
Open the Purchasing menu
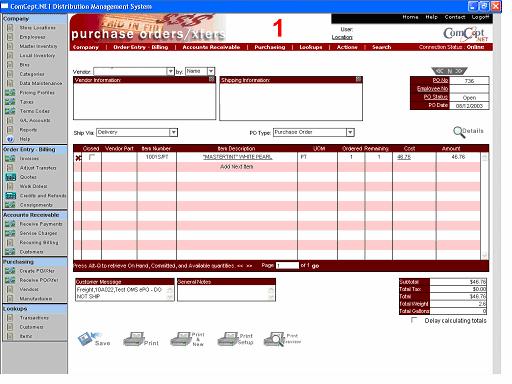(270, 47)
